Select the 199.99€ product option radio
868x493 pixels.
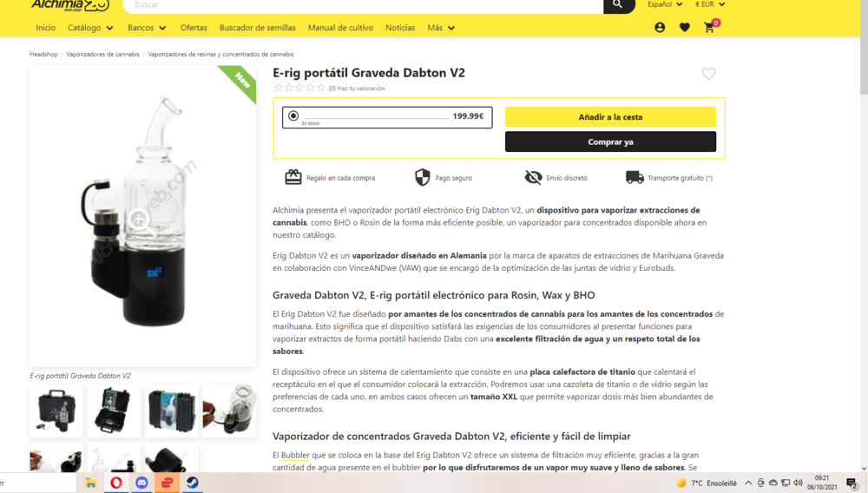click(x=293, y=115)
